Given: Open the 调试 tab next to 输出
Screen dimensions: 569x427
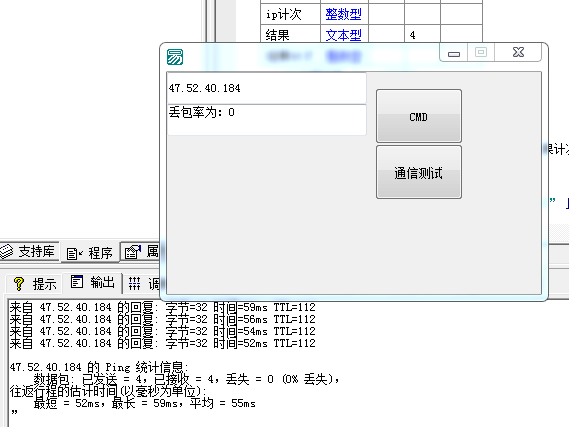Looking at the screenshot, I should (x=144, y=284).
